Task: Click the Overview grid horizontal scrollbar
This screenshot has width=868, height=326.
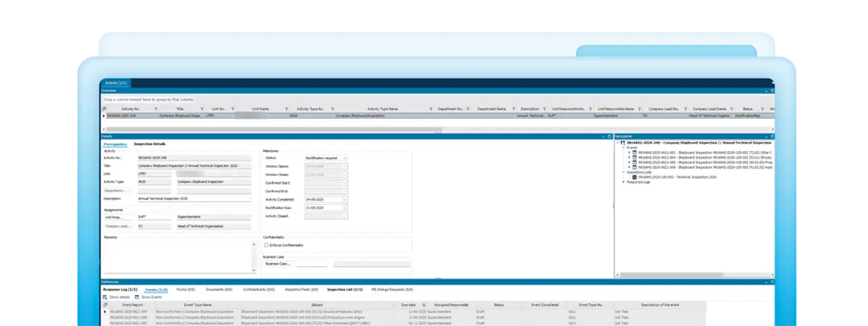Action: pos(289,130)
